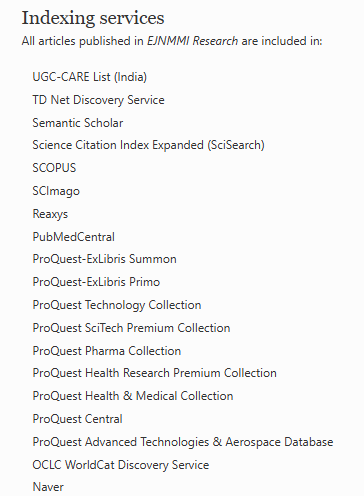Click the Indexing services heading
Screen dimensions: 364x496
(x=93, y=18)
